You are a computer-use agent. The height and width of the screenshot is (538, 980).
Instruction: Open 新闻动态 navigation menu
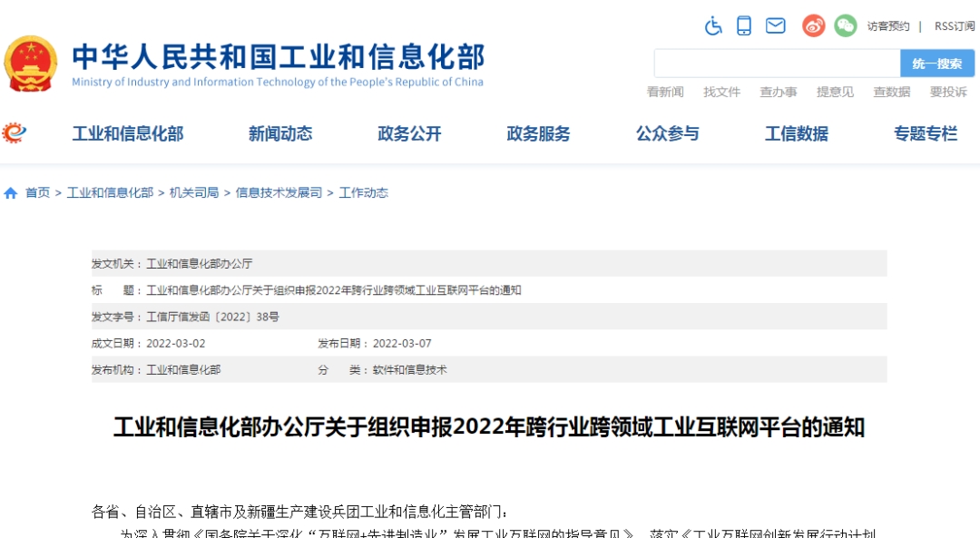coord(280,133)
